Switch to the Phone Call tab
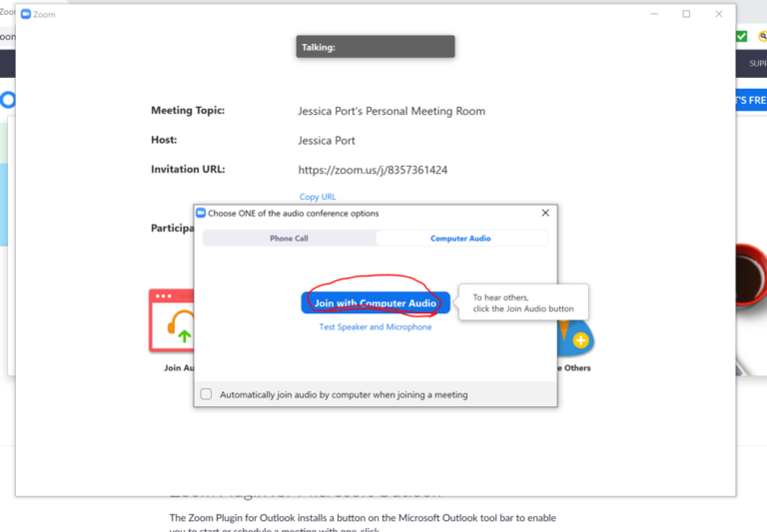This screenshot has width=767, height=532. point(289,239)
